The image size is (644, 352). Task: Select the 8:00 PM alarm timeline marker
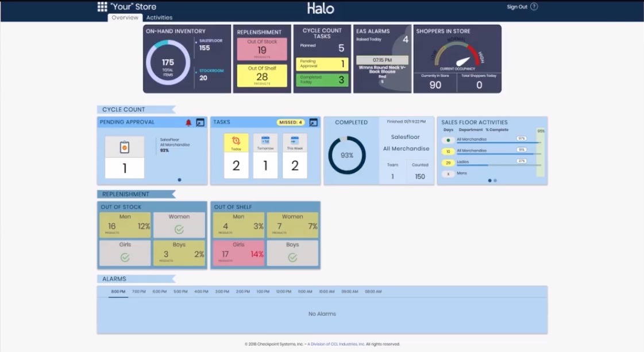(118, 292)
